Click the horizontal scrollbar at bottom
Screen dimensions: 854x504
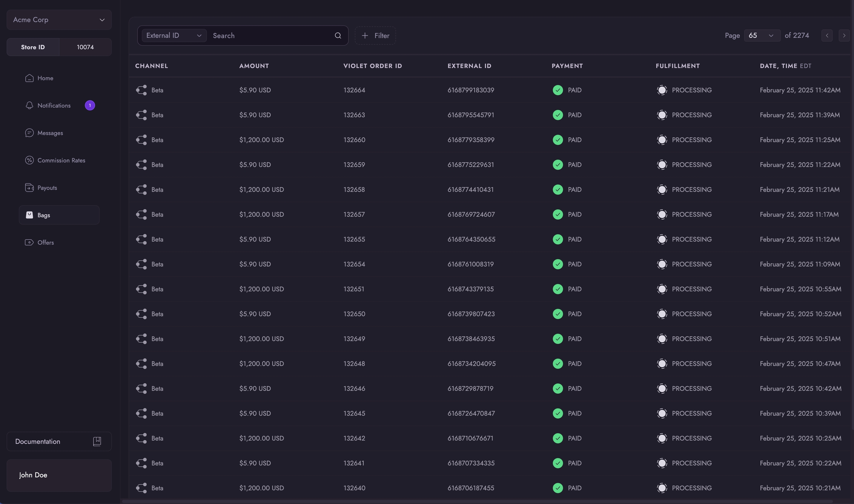click(477, 501)
